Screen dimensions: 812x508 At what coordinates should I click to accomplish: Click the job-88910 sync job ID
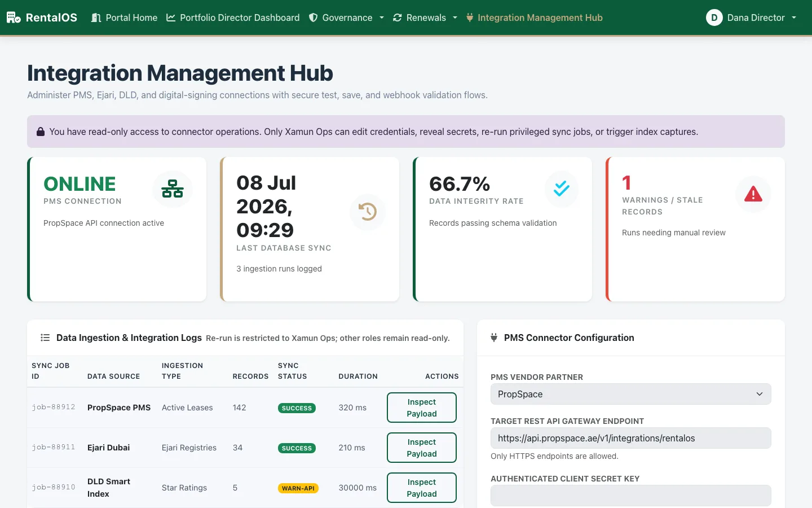54,487
